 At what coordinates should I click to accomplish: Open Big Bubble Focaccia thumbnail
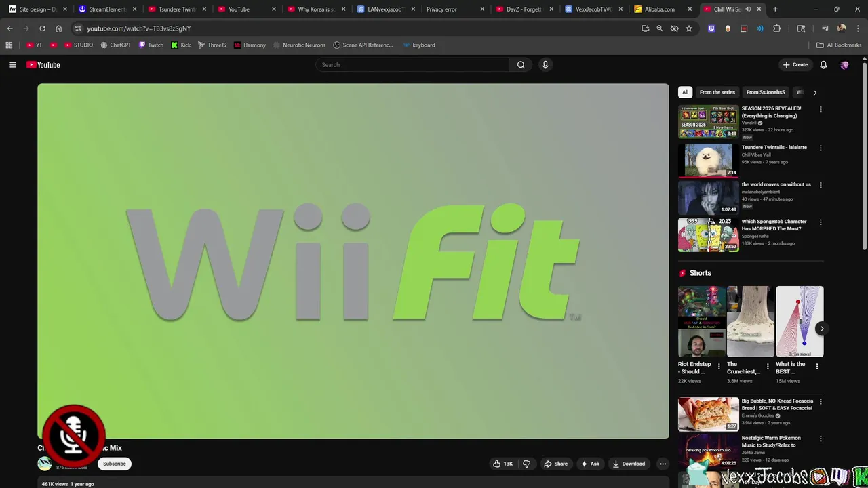pos(708,413)
